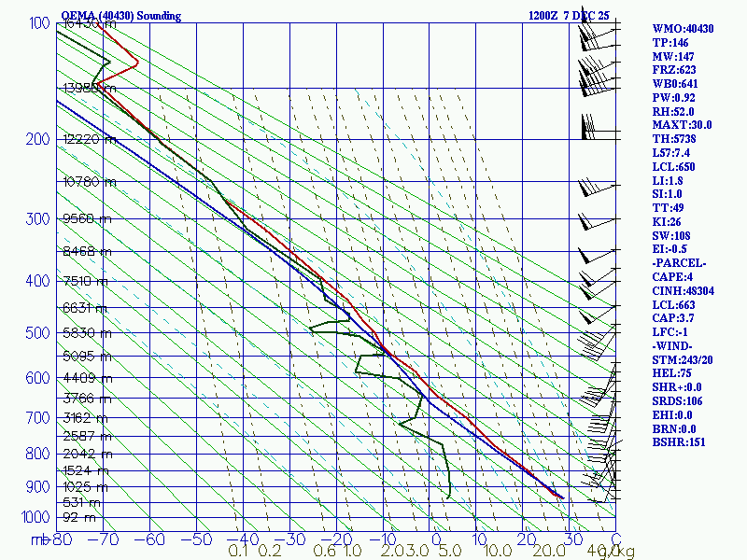747x560 pixels.
Task: Click the '92 m' height label
Action: pyautogui.click(x=79, y=517)
